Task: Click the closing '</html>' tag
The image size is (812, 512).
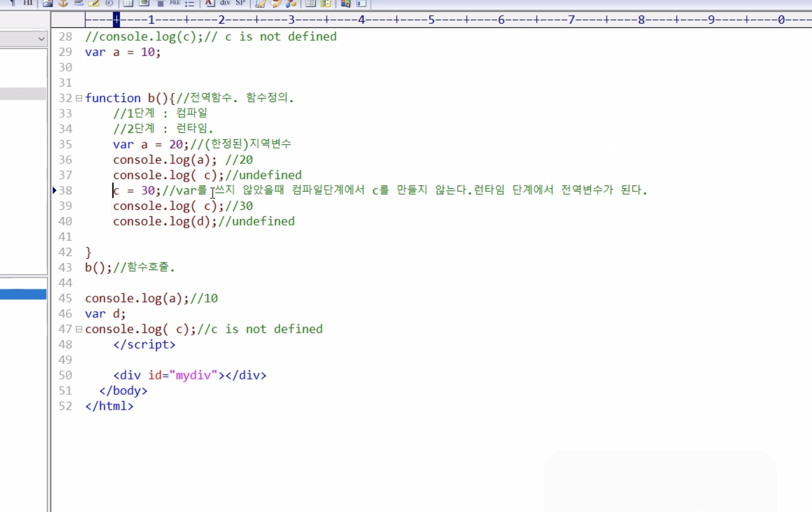Action: click(109, 406)
